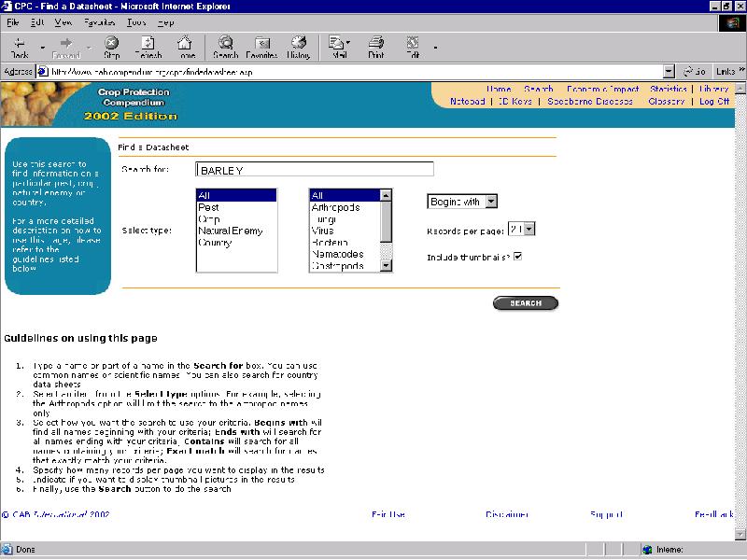Open the Favorites menu
Image resolution: width=747 pixels, height=560 pixels.
[99, 21]
